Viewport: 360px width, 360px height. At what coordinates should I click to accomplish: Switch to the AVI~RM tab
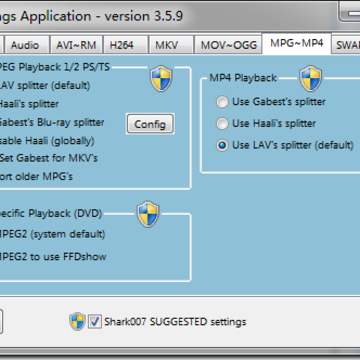(x=76, y=45)
